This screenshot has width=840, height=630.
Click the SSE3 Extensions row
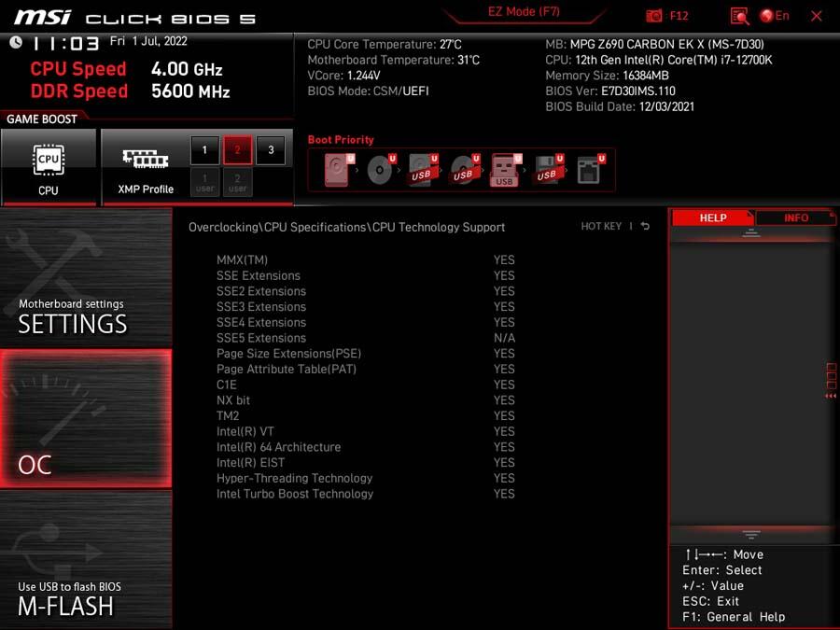pos(365,307)
